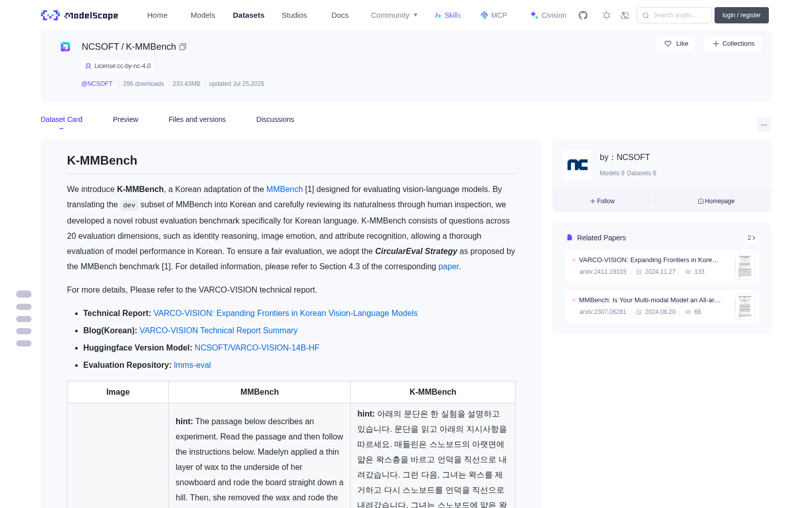This screenshot has width=812, height=508.
Task: Click the third outline pill on left
Action: tap(24, 319)
